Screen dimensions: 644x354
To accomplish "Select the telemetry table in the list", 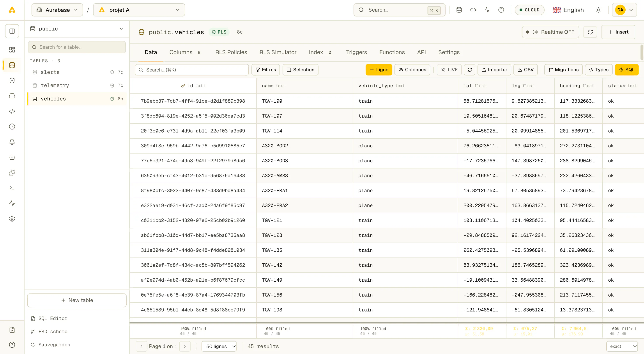I will point(77,85).
